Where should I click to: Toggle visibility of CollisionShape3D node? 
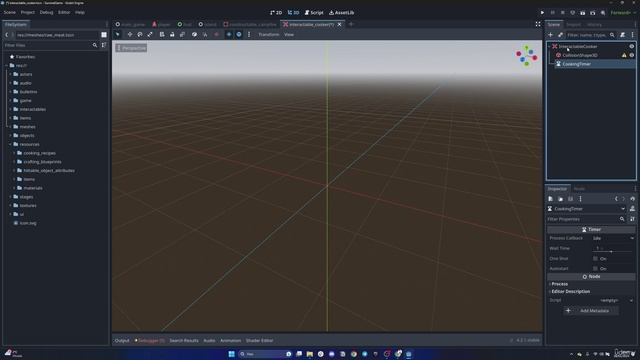click(x=631, y=55)
